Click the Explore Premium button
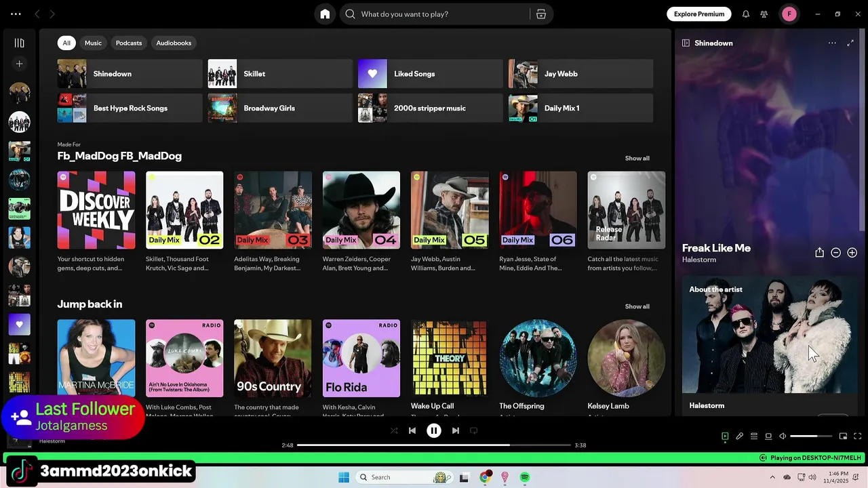 [699, 14]
